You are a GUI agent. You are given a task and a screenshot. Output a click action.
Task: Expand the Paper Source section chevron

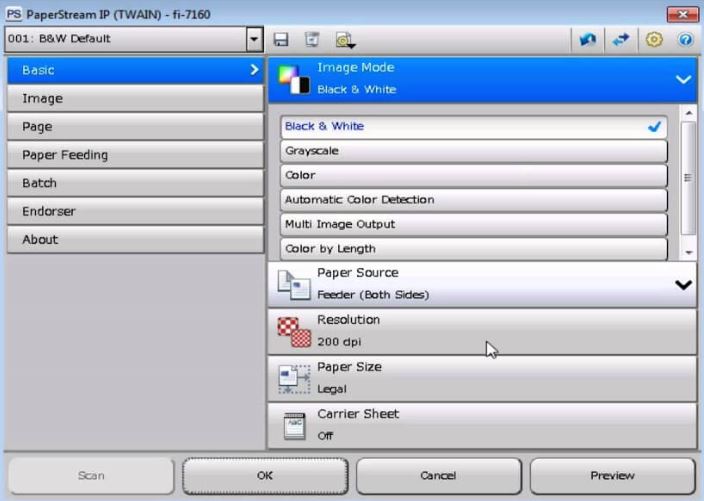pyautogui.click(x=683, y=285)
